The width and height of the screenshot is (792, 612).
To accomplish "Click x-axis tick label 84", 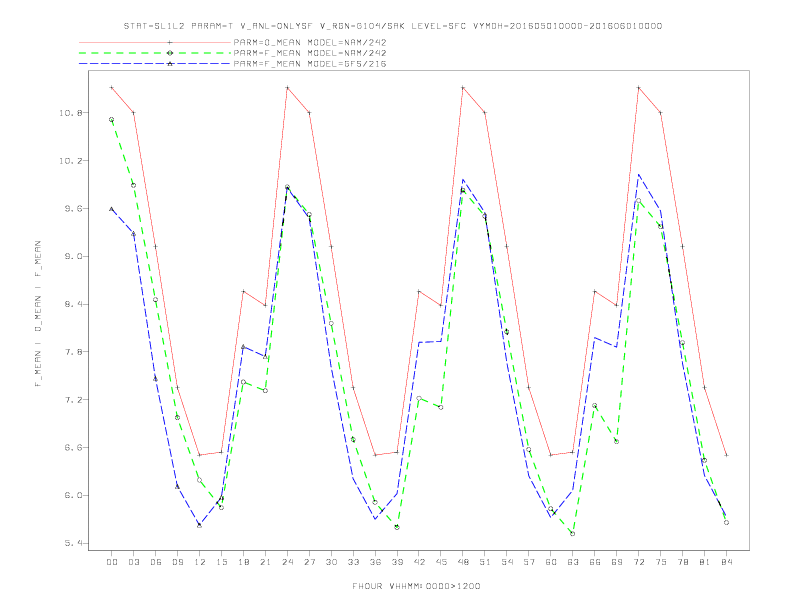I will (726, 562).
